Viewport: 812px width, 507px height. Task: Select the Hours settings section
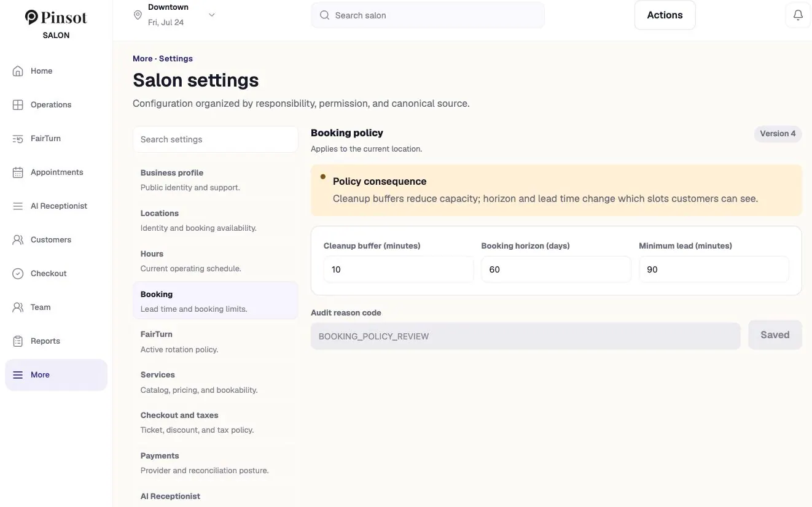tap(216, 261)
